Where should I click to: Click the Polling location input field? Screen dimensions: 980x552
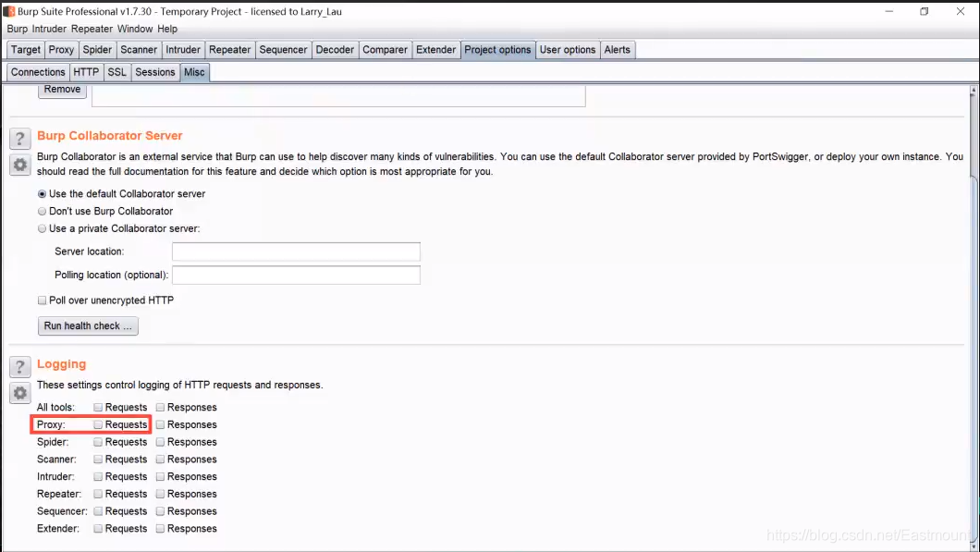click(x=296, y=275)
